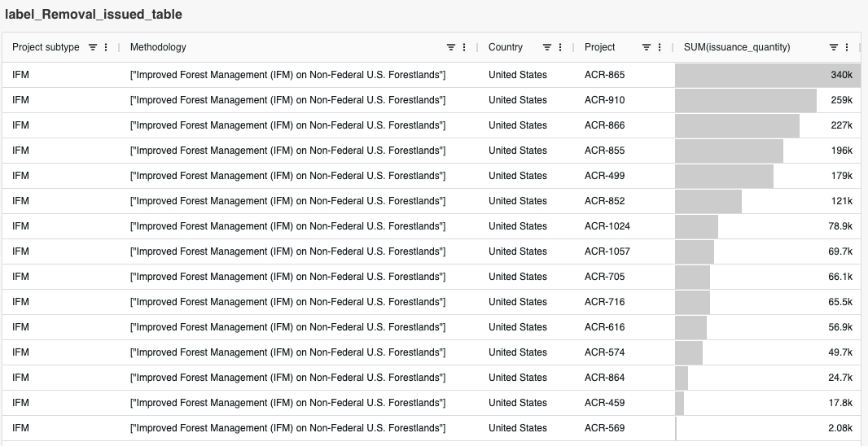Click the IFM cell in ACR-499 row
This screenshot has height=446, width=868.
point(21,176)
